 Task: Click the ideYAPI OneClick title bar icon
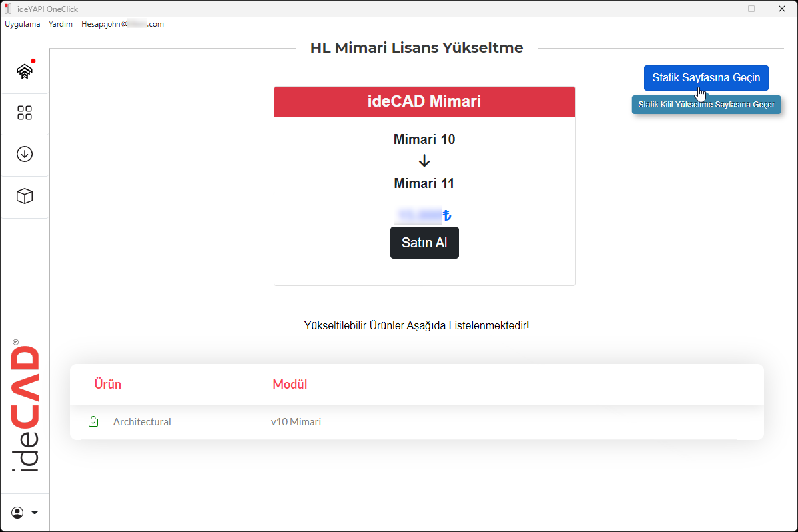(x=8, y=9)
